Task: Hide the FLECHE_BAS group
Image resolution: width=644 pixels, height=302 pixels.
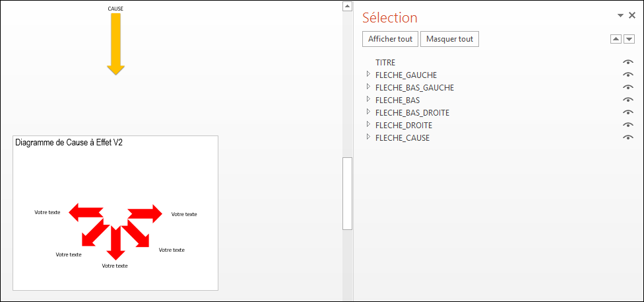Action: coord(628,100)
